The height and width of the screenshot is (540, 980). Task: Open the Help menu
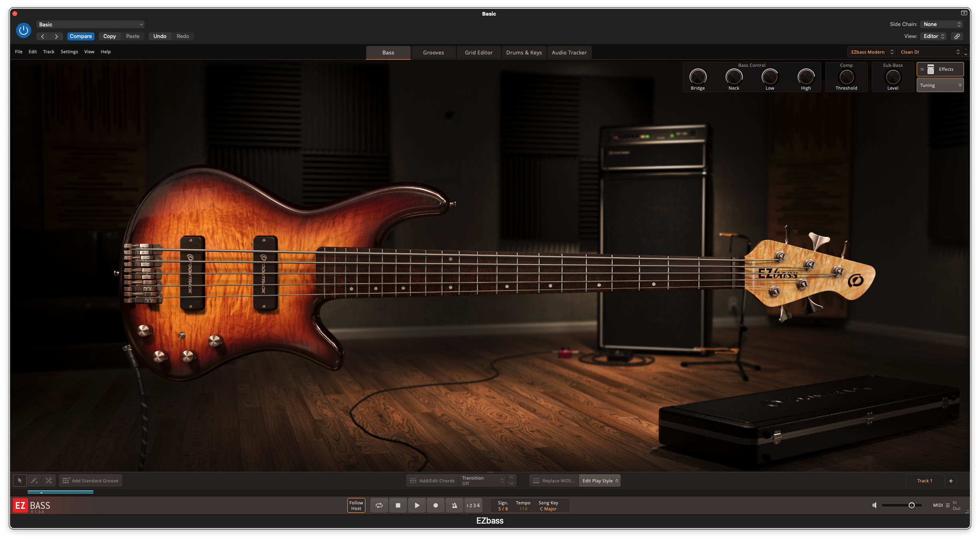106,52
